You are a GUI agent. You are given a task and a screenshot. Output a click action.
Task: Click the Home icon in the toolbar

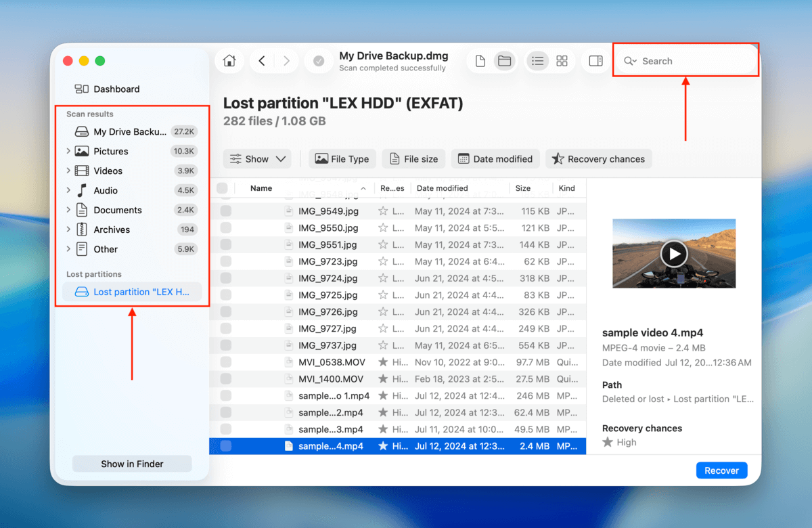[229, 60]
